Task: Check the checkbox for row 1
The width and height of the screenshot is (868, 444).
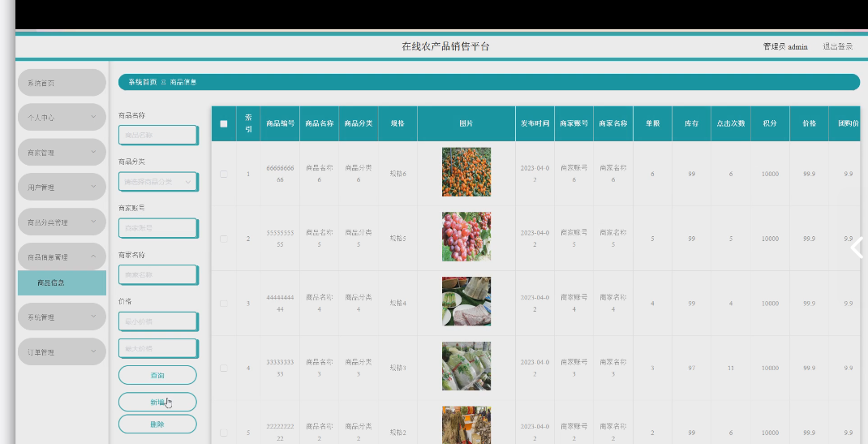Action: (224, 174)
